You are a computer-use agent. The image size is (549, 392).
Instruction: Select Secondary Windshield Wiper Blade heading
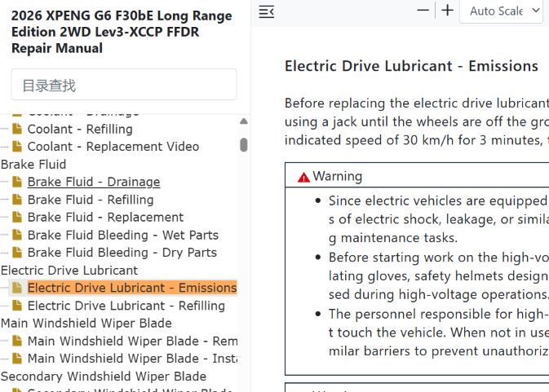[104, 377]
